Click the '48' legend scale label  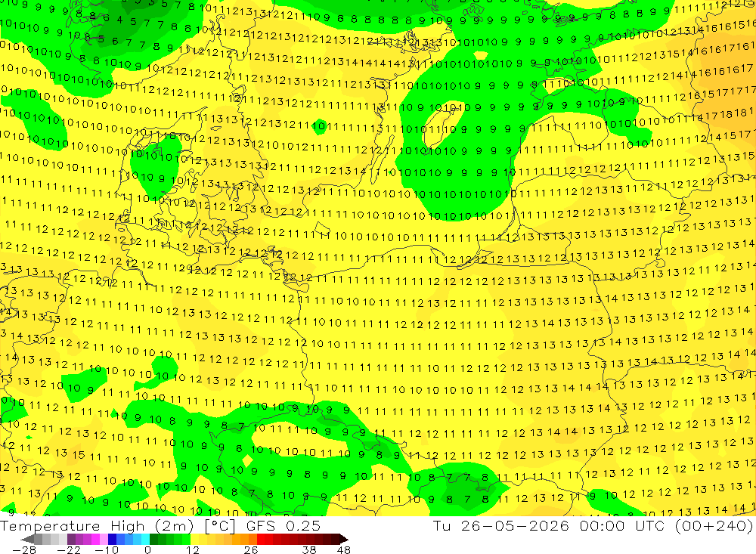pos(344,549)
